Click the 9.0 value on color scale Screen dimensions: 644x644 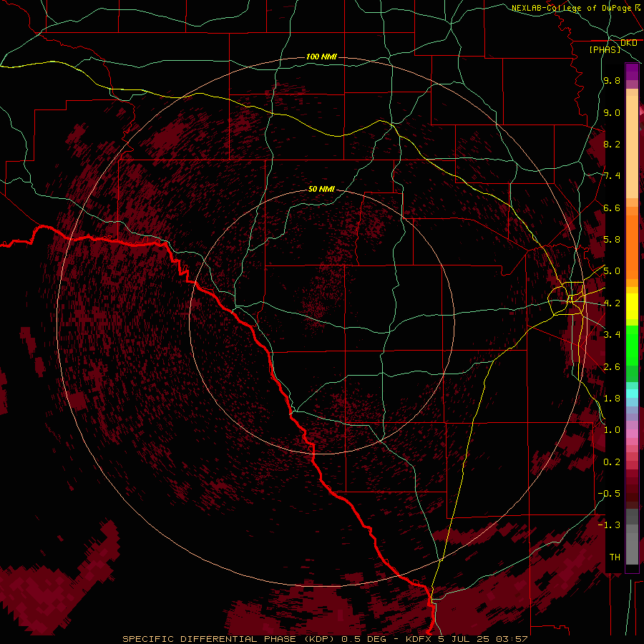pyautogui.click(x=612, y=112)
